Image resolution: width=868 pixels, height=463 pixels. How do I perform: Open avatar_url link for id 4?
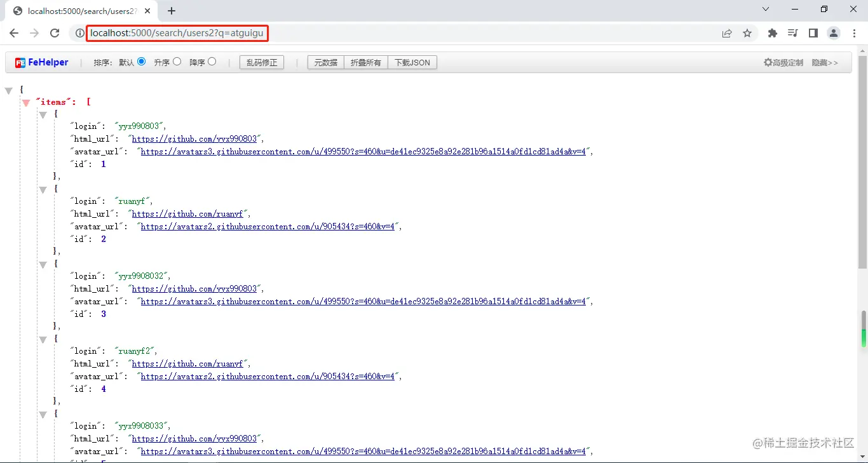coord(268,377)
